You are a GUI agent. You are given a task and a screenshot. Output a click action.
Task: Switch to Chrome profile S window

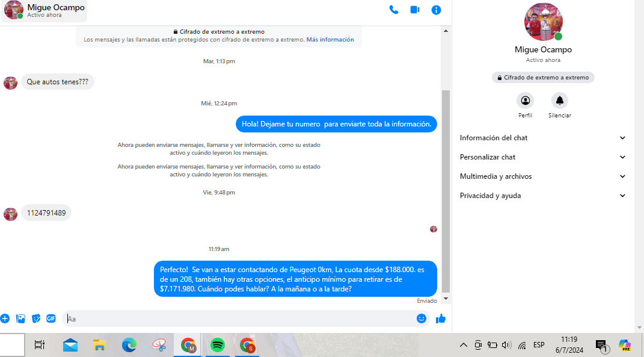pyautogui.click(x=247, y=345)
